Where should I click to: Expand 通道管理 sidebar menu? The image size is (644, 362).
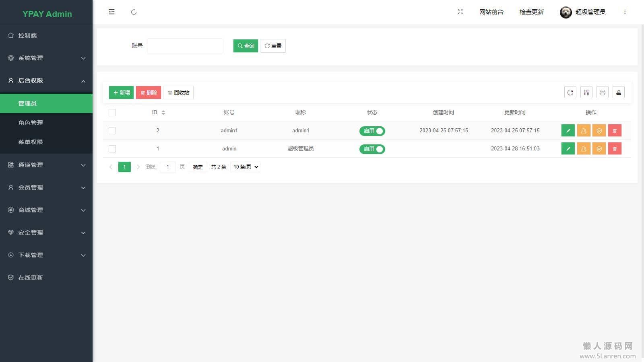46,165
